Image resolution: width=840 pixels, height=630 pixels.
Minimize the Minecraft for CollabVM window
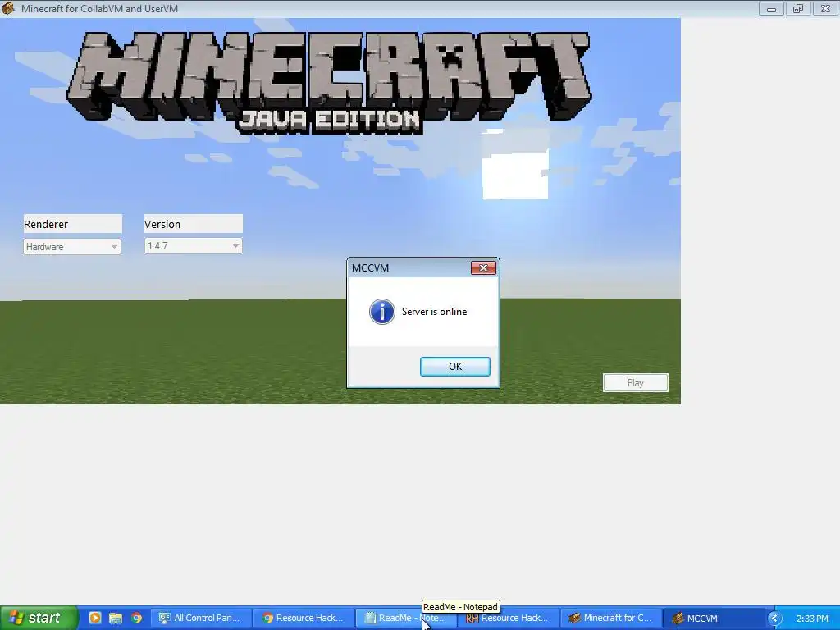tap(771, 8)
